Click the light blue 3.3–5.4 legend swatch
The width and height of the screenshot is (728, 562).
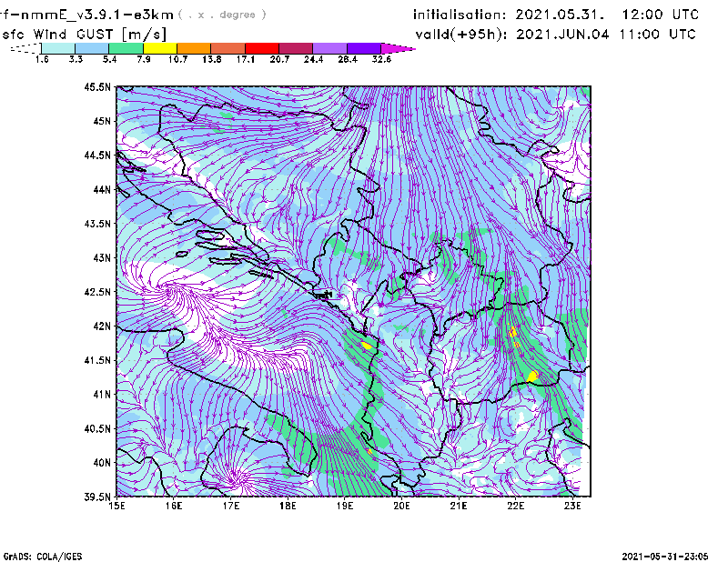tap(92, 48)
